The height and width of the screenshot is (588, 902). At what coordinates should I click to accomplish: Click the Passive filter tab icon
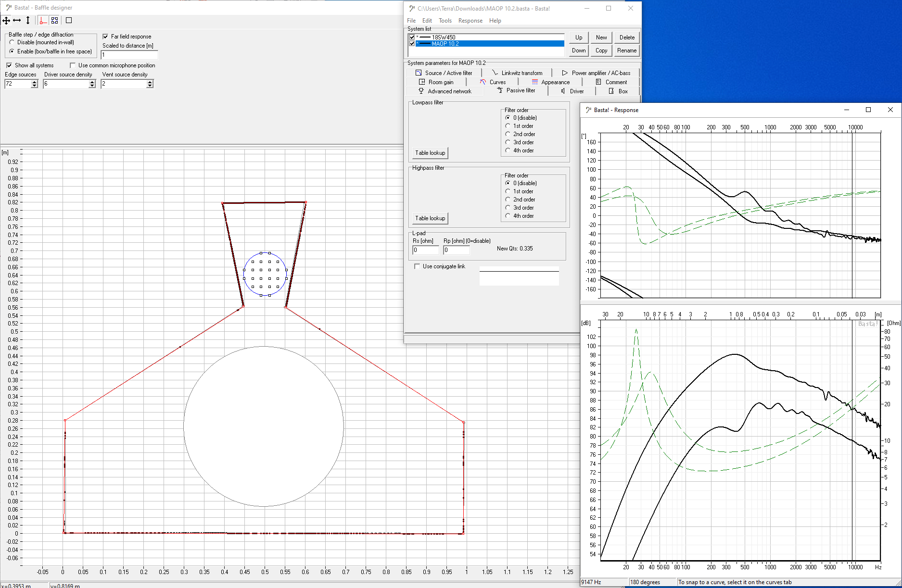500,90
